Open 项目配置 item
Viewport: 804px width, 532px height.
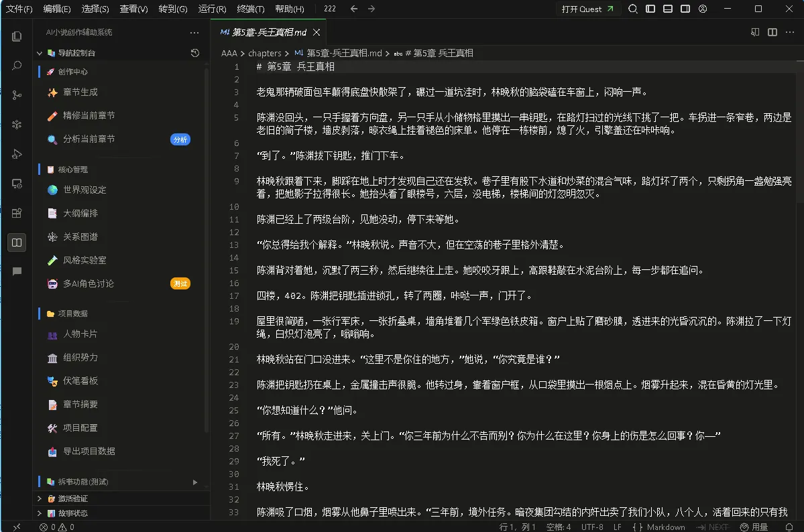80,428
